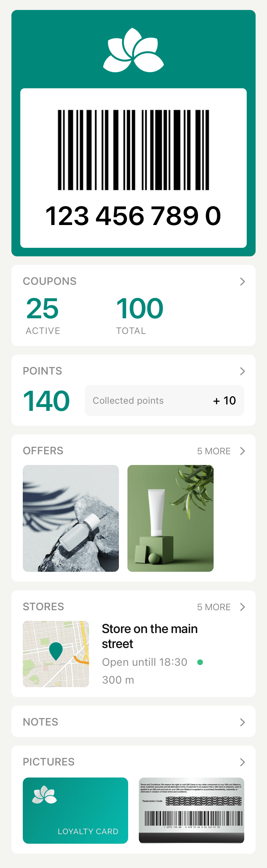
Task: Open the Collected points +10 entry
Action: tap(164, 401)
